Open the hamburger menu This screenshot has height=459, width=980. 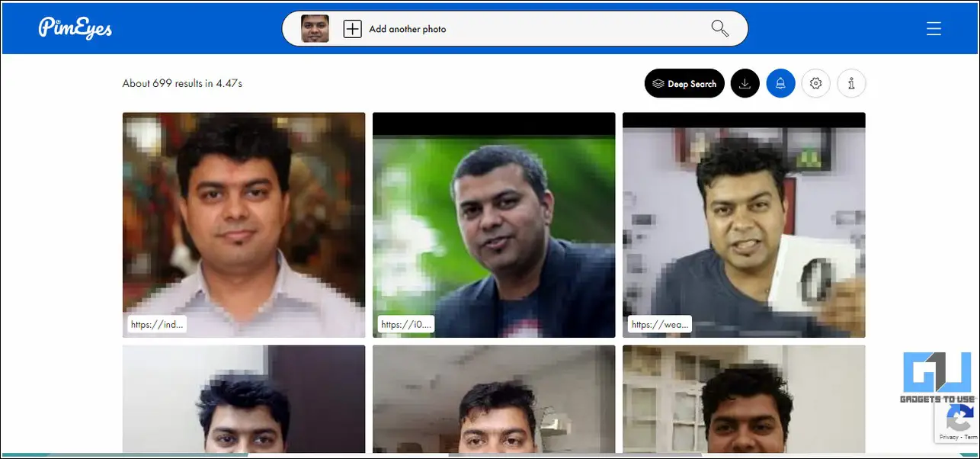934,29
